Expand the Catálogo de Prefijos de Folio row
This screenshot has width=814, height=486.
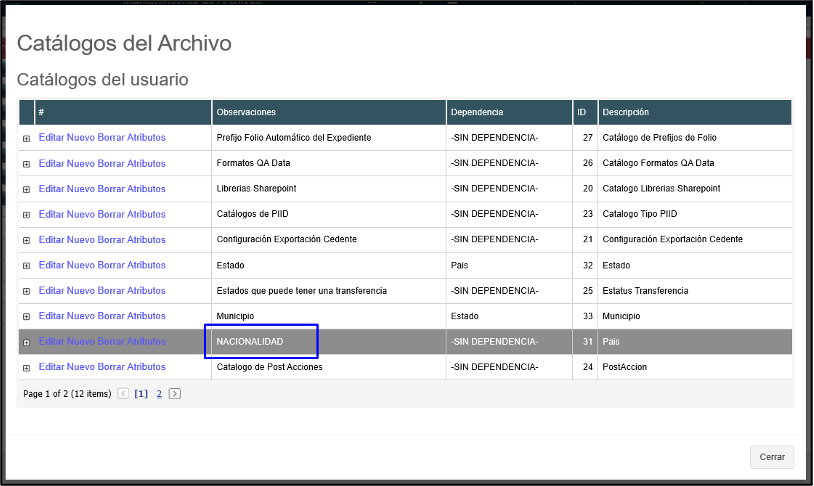pos(26,138)
